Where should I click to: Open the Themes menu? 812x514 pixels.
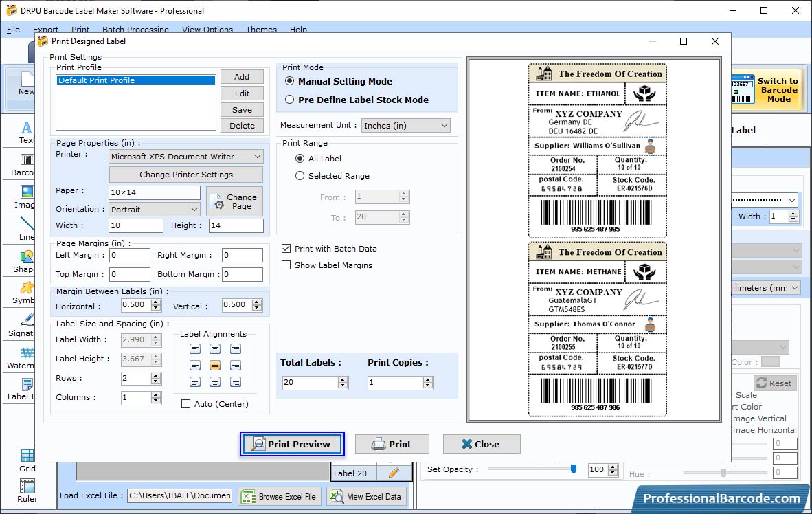point(261,30)
